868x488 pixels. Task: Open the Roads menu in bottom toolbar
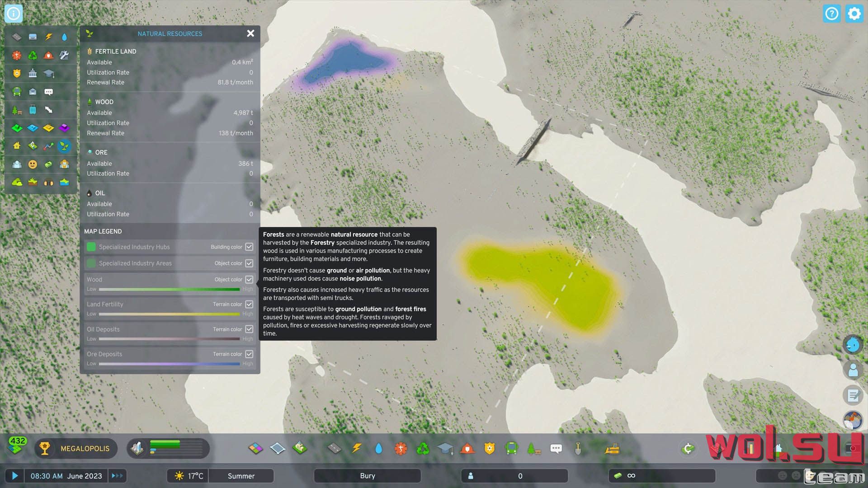[x=334, y=448]
